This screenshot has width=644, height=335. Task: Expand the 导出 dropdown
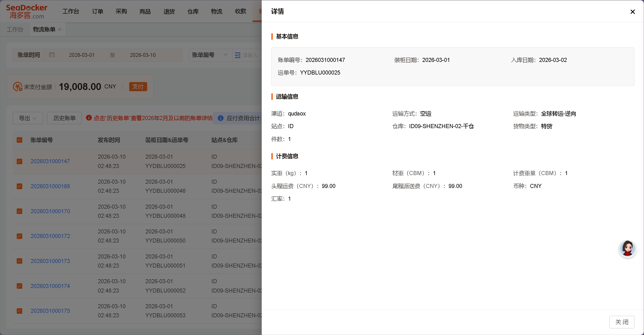(x=28, y=118)
